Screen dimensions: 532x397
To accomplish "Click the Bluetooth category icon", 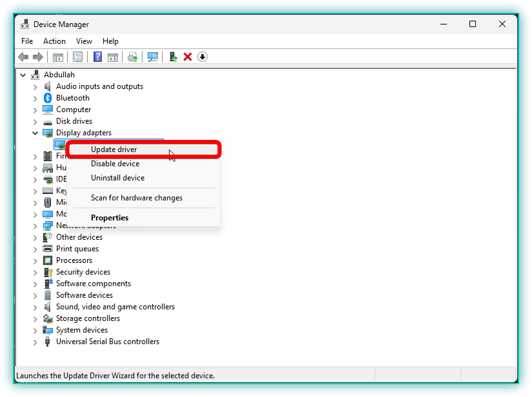I will (x=48, y=98).
